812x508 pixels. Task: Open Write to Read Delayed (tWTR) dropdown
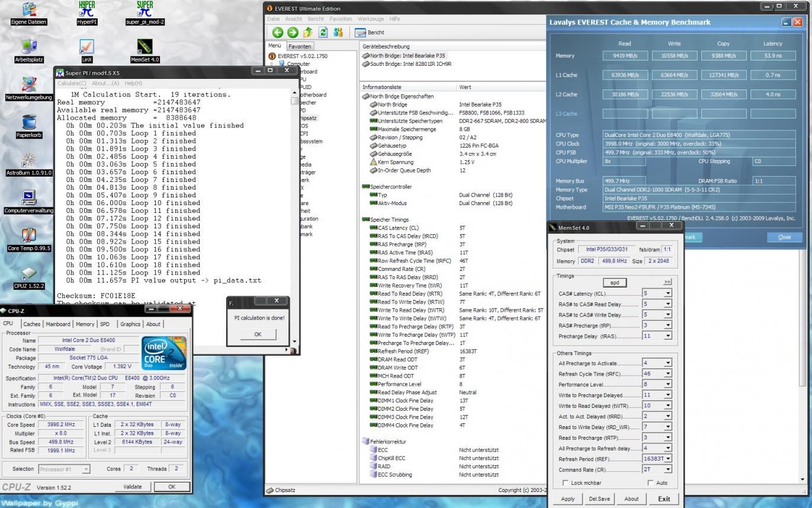(x=667, y=406)
